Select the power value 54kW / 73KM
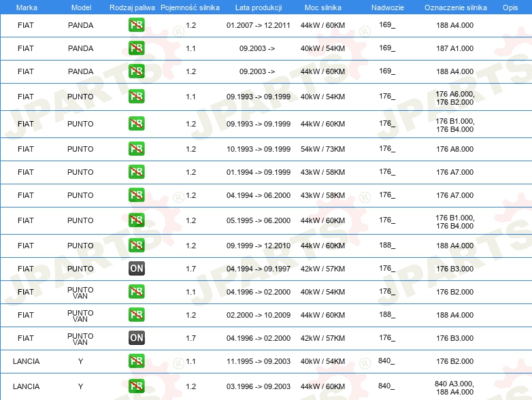 coord(322,149)
